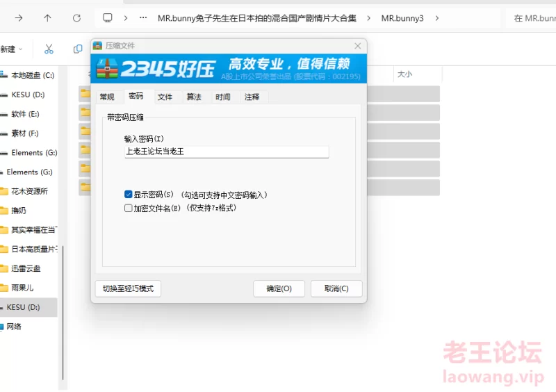Toggle the 显示密码 checkbox
This screenshot has height=392, width=556.
point(129,195)
